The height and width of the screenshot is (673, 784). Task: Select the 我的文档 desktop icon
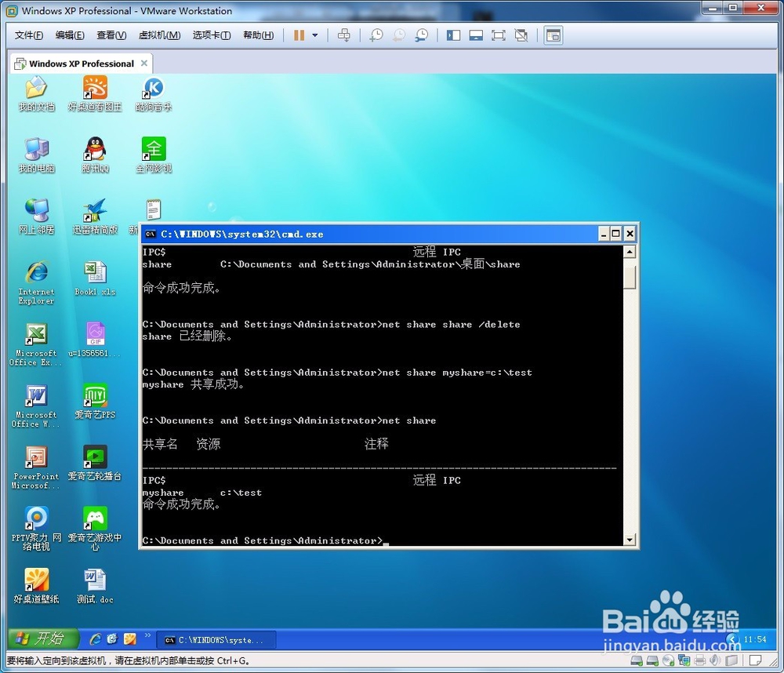[36, 93]
